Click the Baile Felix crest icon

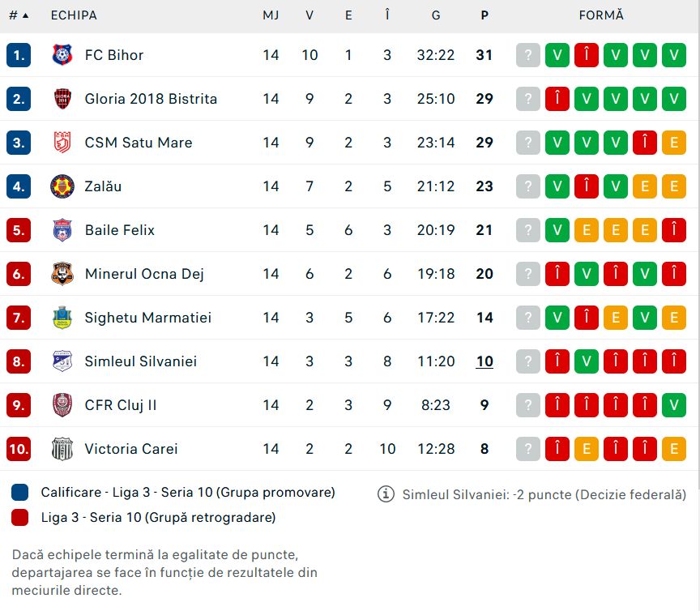coord(62,230)
